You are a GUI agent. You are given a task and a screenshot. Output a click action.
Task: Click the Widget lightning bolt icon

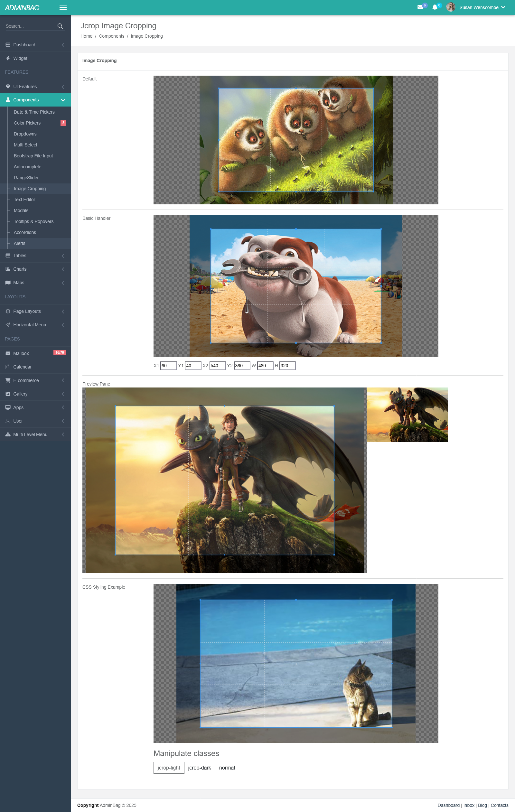coord(8,58)
